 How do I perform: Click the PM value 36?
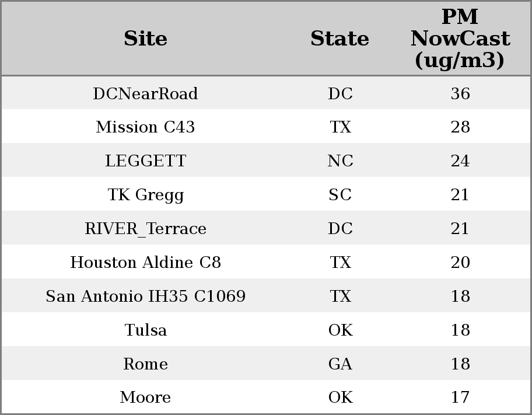coord(460,93)
